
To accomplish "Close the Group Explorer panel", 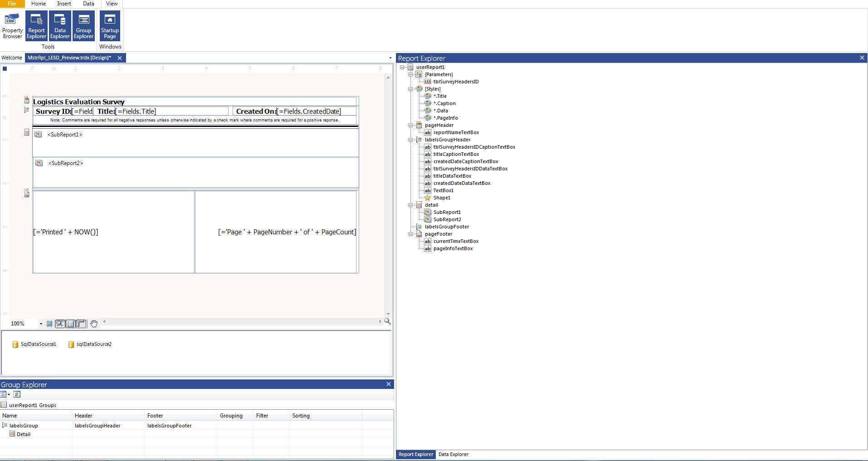I will (x=389, y=384).
